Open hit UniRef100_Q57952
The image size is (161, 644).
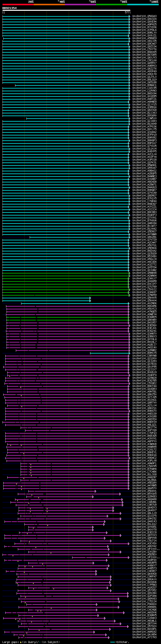pyautogui.click(x=144, y=590)
